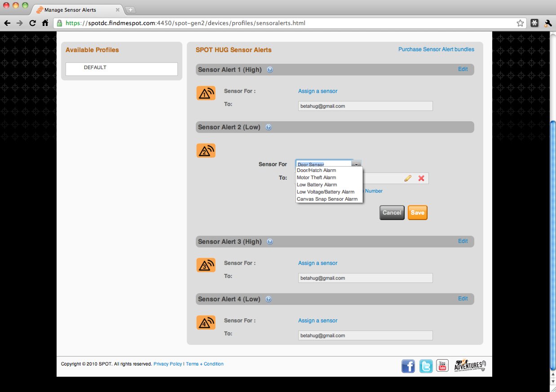Delete the recipient with the red X icon
556x392 pixels.
coord(421,178)
